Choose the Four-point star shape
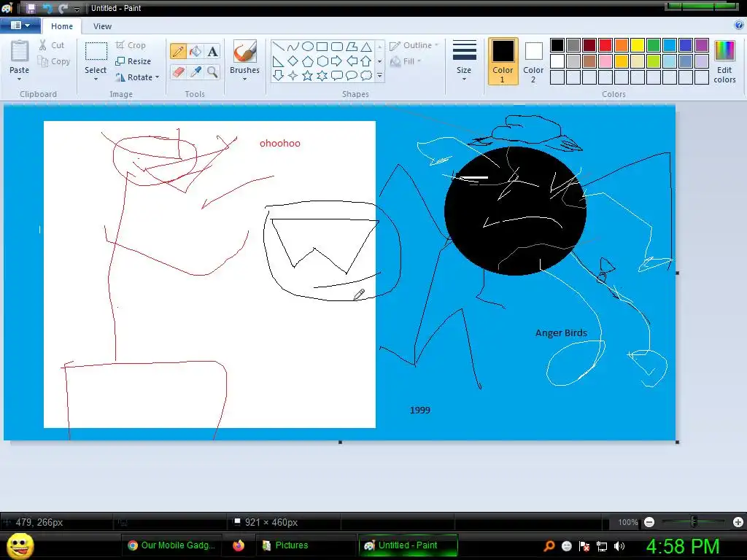This screenshot has height=560, width=747. pos(293,75)
